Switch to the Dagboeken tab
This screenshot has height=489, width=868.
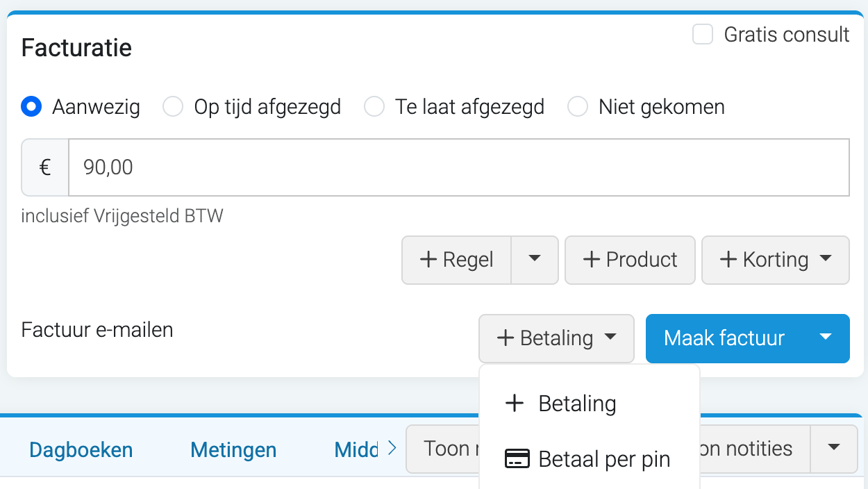click(x=81, y=450)
